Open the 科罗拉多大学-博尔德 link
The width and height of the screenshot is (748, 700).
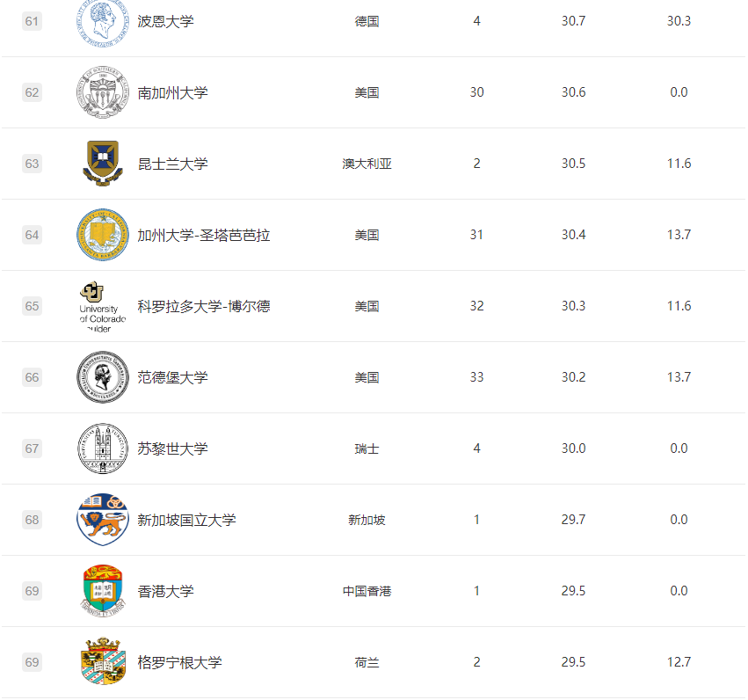pos(203,306)
